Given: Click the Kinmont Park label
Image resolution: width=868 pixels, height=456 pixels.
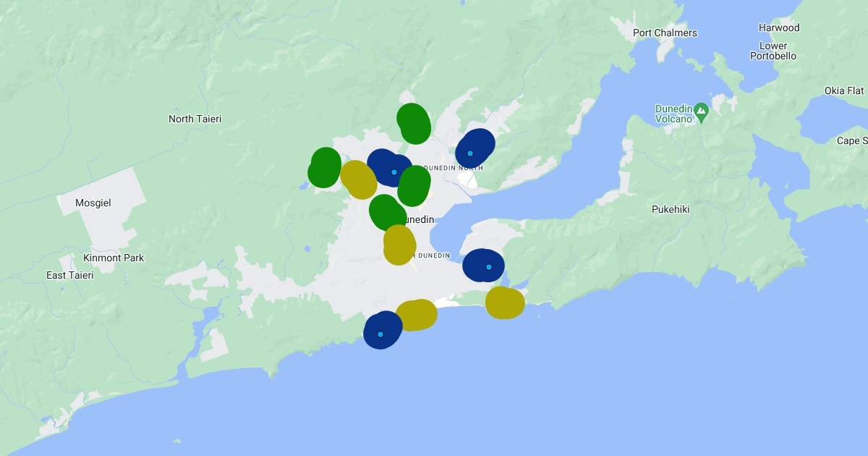Looking at the screenshot, I should 114,258.
